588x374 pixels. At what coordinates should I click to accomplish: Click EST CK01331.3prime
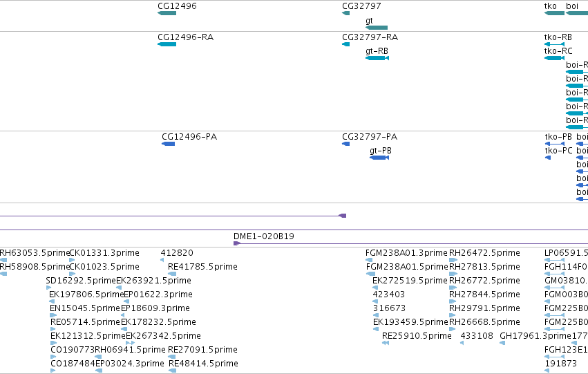(104, 253)
